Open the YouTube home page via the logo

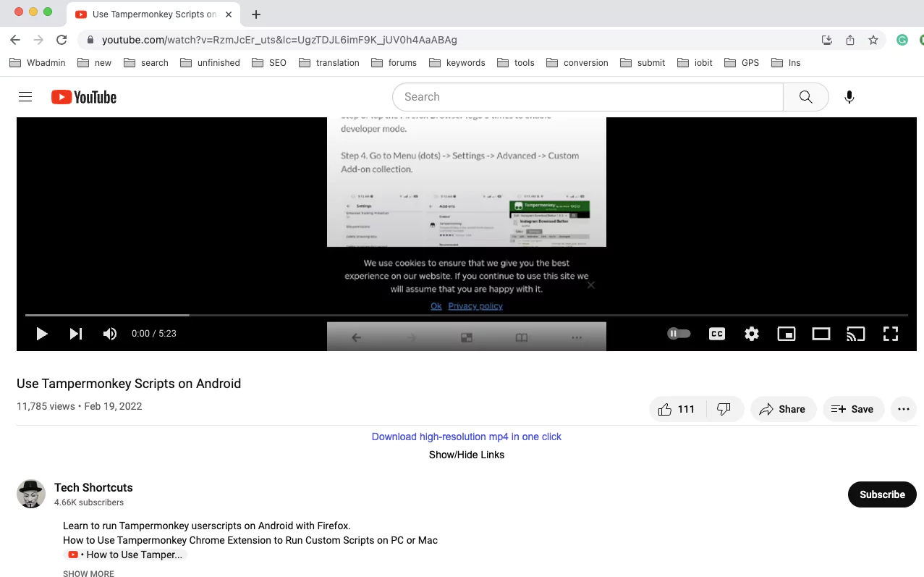pos(83,96)
